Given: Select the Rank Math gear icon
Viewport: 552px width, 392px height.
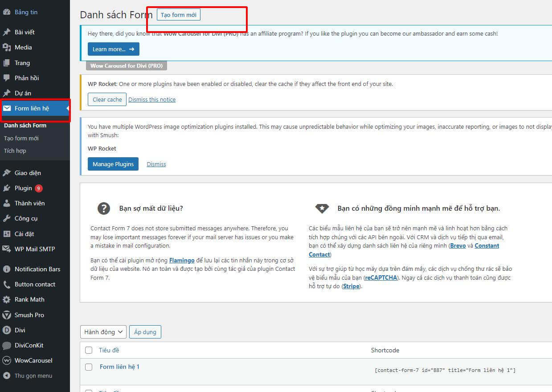Looking at the screenshot, I should point(7,299).
